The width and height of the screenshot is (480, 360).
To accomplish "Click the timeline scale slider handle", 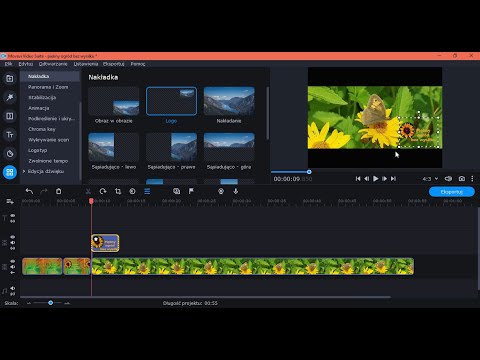I will click(x=50, y=303).
